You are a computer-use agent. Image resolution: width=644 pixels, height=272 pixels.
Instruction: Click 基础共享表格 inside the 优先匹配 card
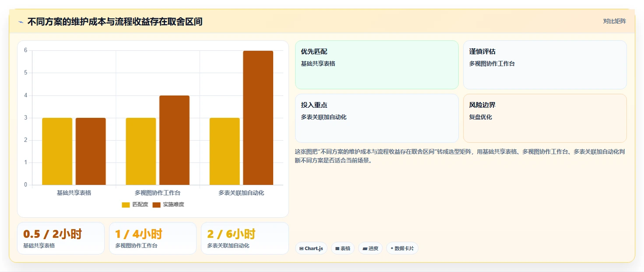[318, 64]
